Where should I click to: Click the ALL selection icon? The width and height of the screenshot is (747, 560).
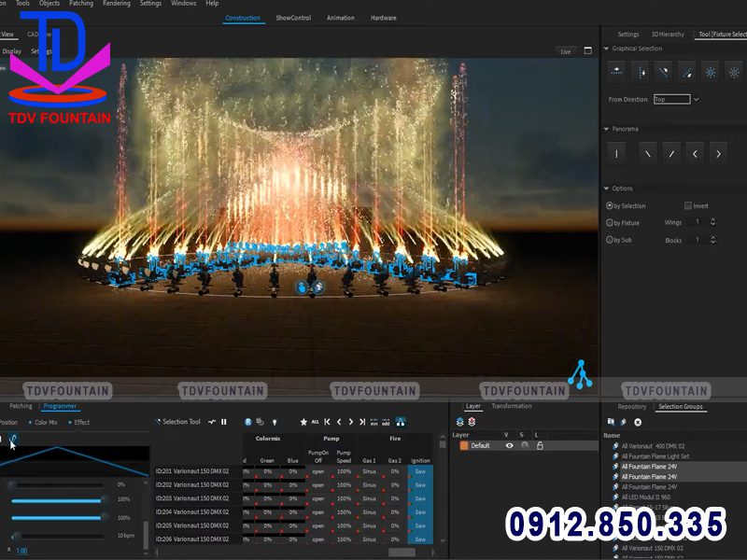(315, 422)
